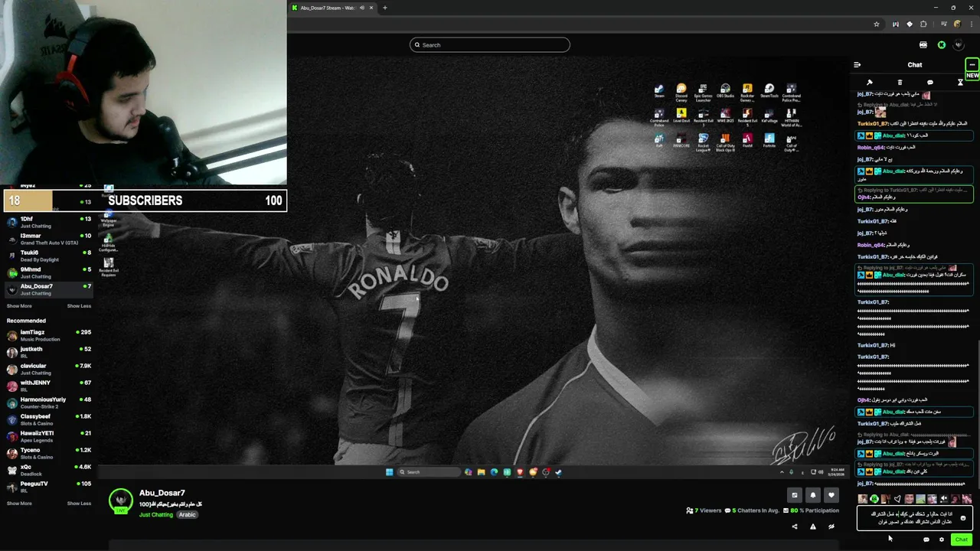Click the speech bubble icon in chat toolbar
The image size is (980, 551).
[930, 83]
